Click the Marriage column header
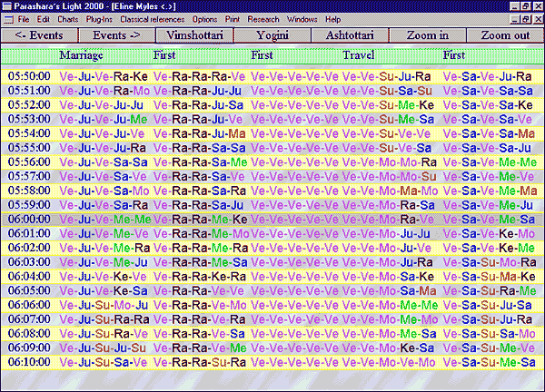The image size is (545, 392). tap(82, 55)
